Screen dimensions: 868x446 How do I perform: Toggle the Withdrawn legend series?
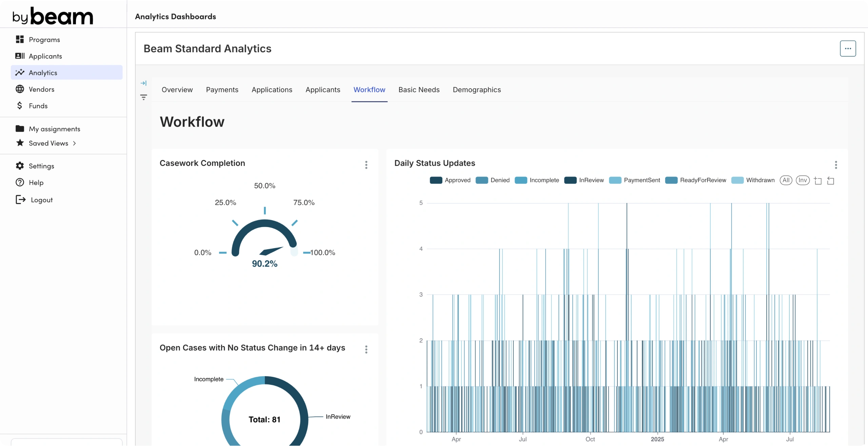(x=753, y=180)
